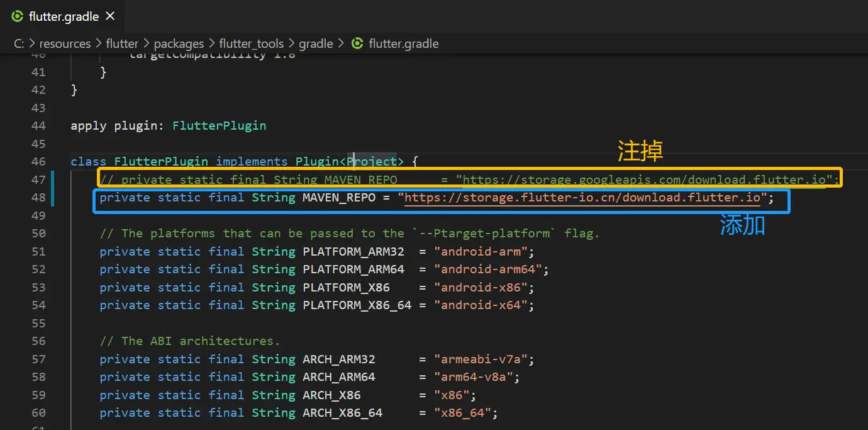Open the flutter.gradle breadcrumb file entry

click(404, 43)
